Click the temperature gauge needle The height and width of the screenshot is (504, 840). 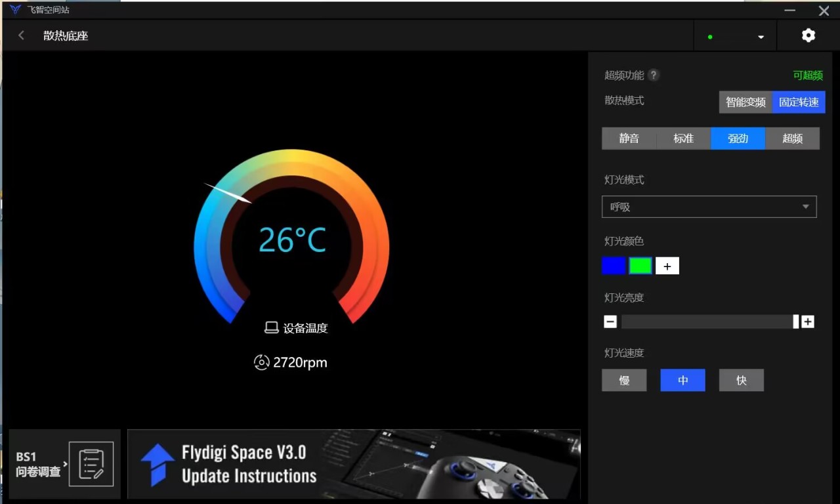coord(228,193)
